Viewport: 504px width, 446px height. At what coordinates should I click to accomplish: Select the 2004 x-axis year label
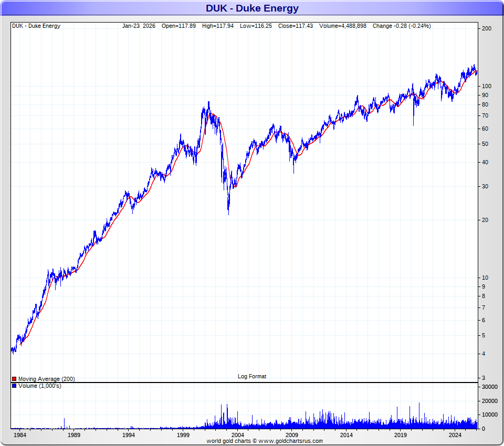(x=237, y=435)
